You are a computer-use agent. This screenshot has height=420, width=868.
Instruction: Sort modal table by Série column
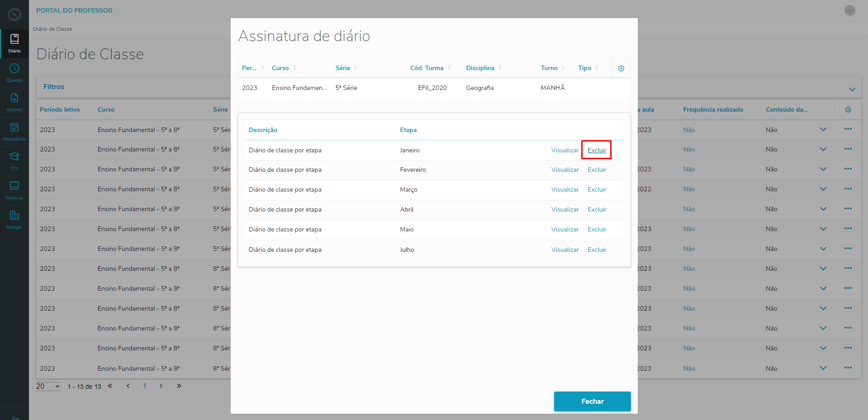coord(346,68)
